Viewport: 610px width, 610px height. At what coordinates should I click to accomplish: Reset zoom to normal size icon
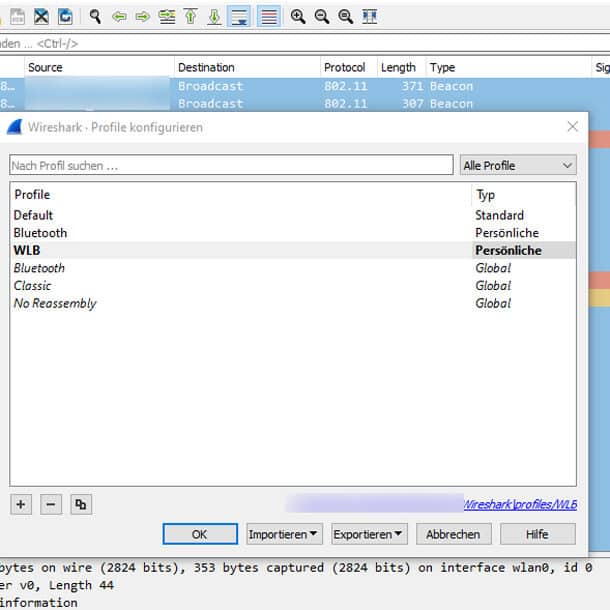pyautogui.click(x=345, y=16)
